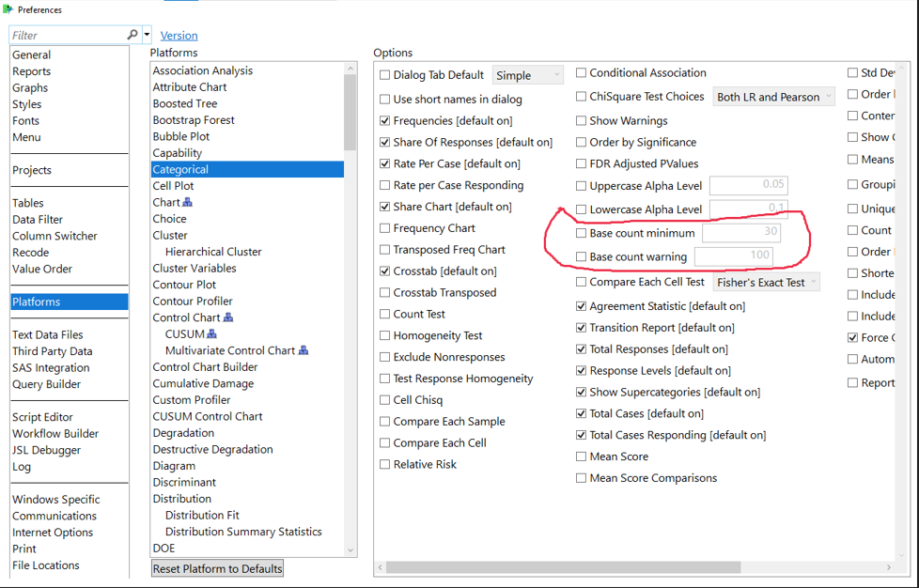The width and height of the screenshot is (919, 588).
Task: Click the Base count warning value field
Action: [x=734, y=255]
